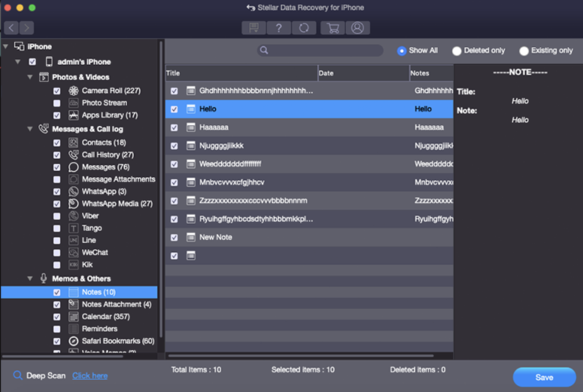Select the Deleted only radio button
Screen dimensions: 583x392
point(457,51)
